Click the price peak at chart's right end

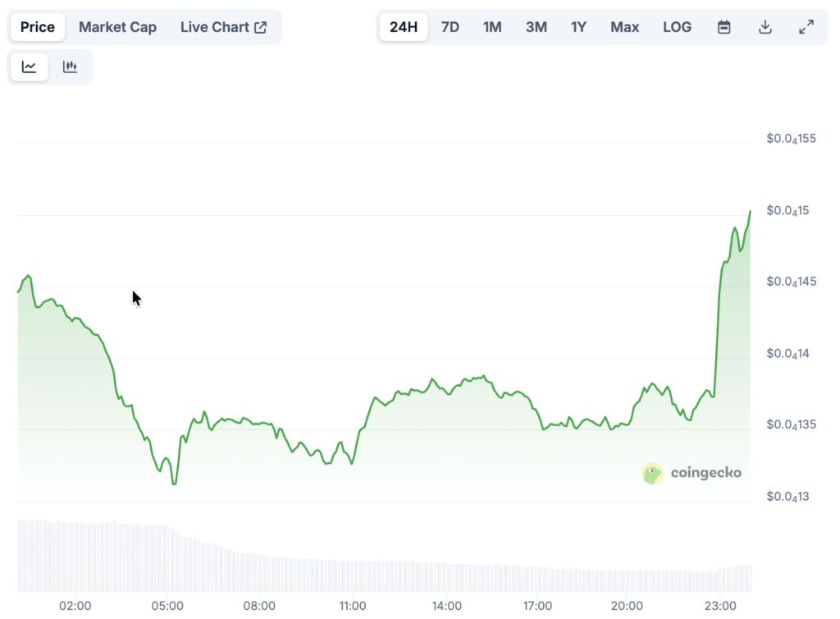[749, 212]
